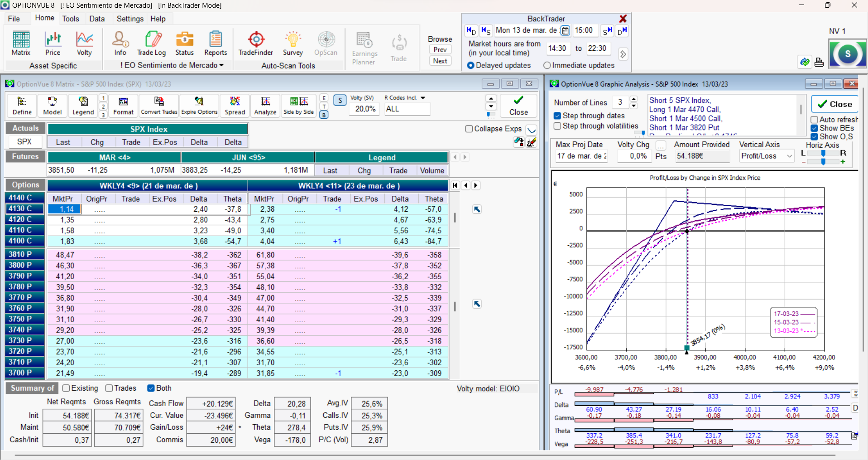Adjust the Horiz Axis zoom slider
Screen dimensions: 868x460
[x=823, y=162]
